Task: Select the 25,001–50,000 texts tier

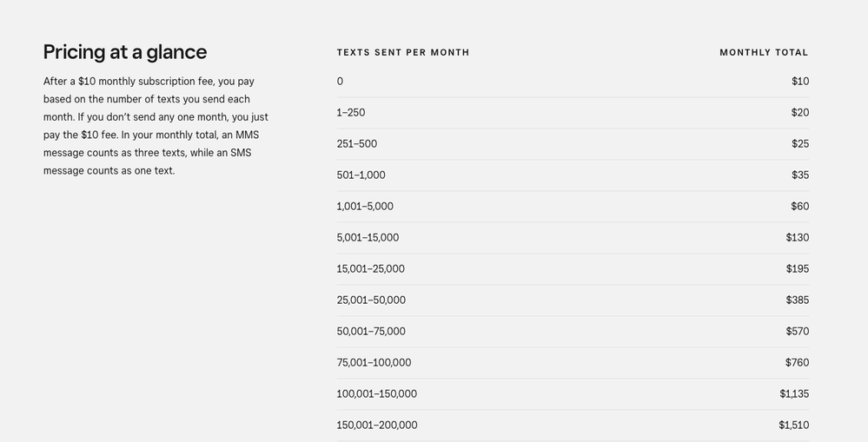Action: point(371,300)
